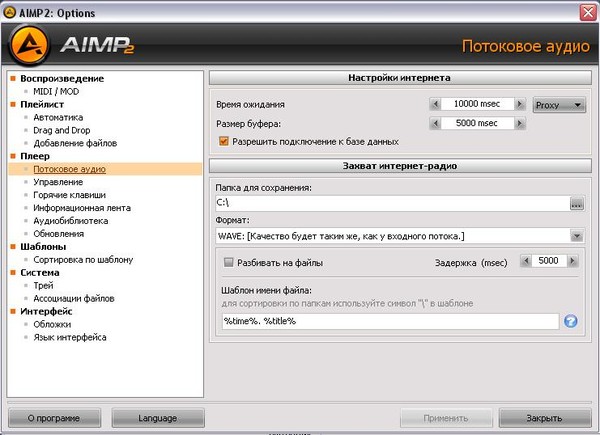Open the Трей settings page
600x435 pixels.
[43, 285]
